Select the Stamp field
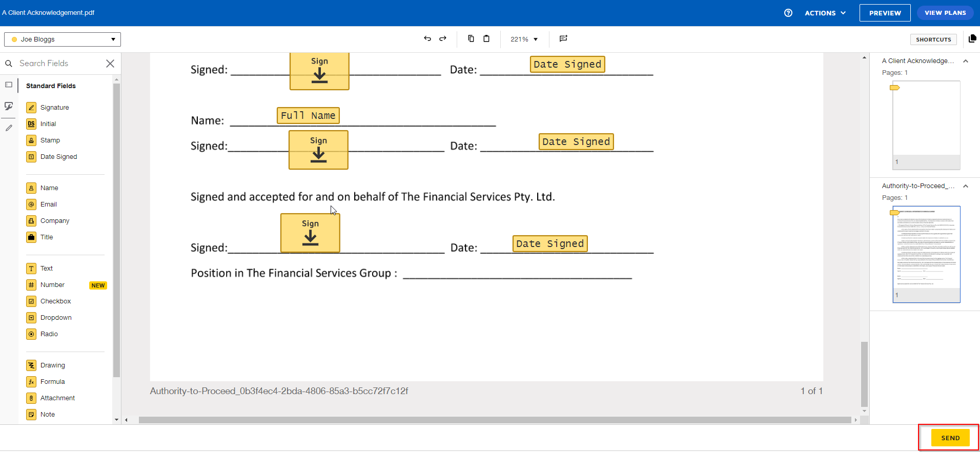Image resolution: width=980 pixels, height=452 pixels. click(x=50, y=140)
